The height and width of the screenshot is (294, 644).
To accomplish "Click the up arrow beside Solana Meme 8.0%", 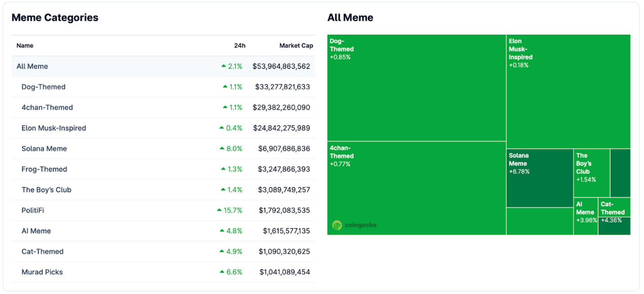I will point(222,149).
